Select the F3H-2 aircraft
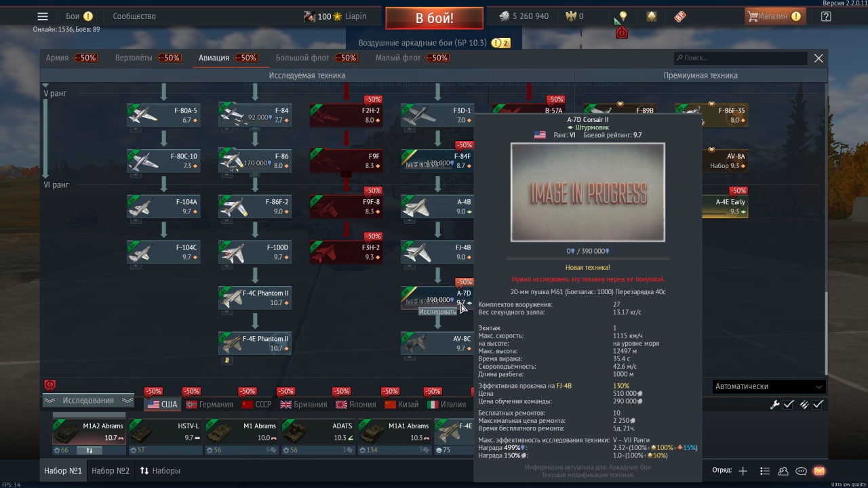868x488 pixels. pos(346,252)
